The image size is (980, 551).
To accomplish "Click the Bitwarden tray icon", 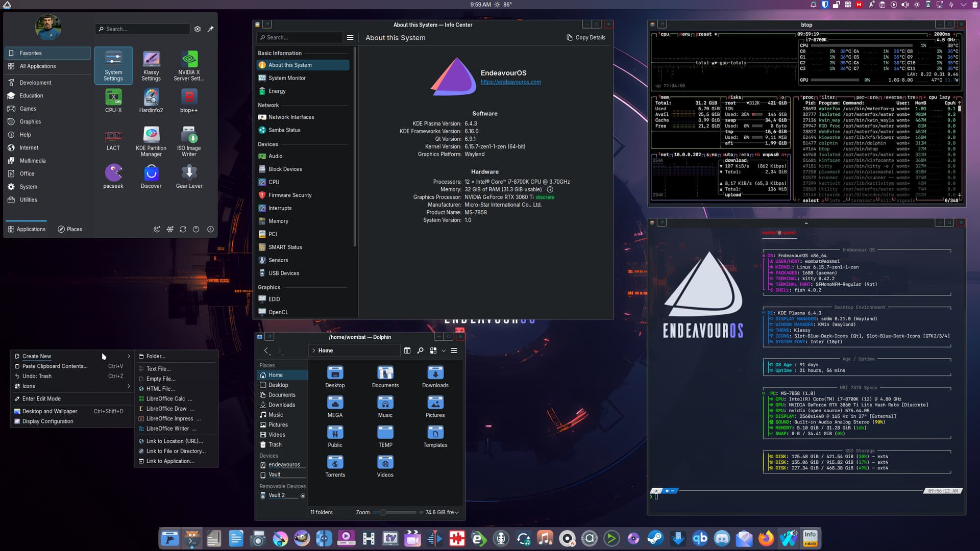I will (825, 5).
